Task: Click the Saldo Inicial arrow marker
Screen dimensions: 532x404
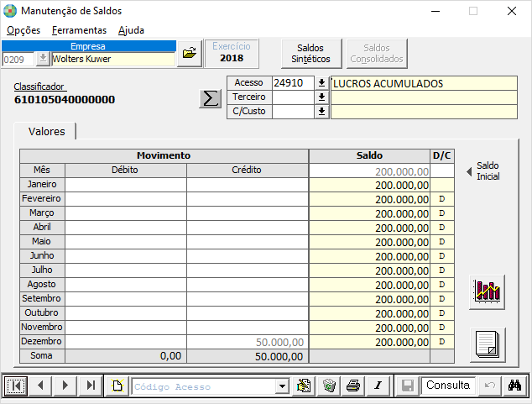Action: tap(469, 172)
